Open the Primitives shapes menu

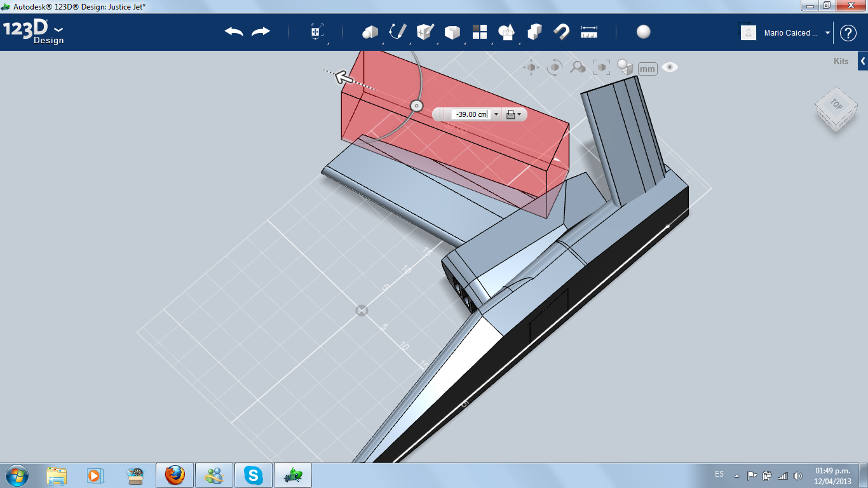(x=370, y=32)
